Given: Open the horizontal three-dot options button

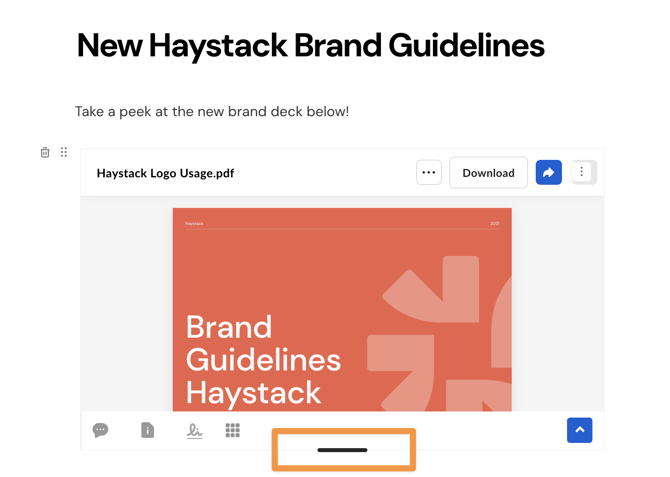Looking at the screenshot, I should point(428,173).
